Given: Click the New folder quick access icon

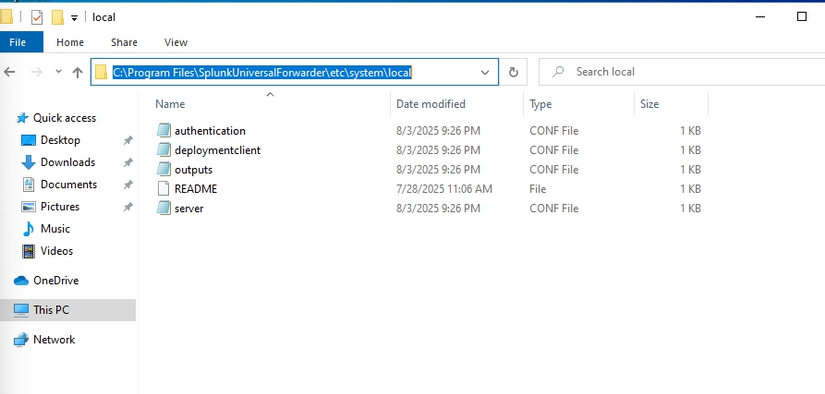Looking at the screenshot, I should click(x=57, y=17).
